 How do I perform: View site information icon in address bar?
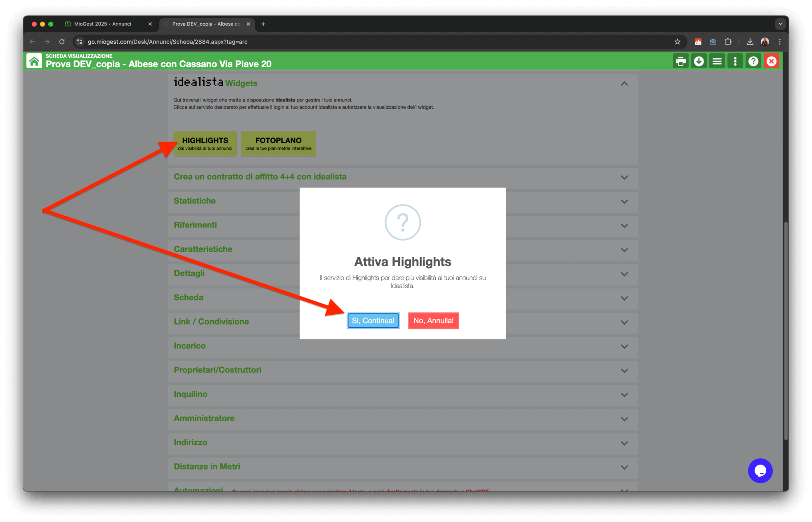(80, 42)
